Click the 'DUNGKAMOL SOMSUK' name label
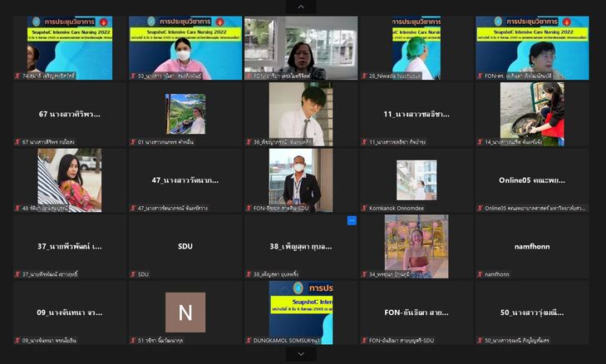The height and width of the screenshot is (364, 606). 287,341
